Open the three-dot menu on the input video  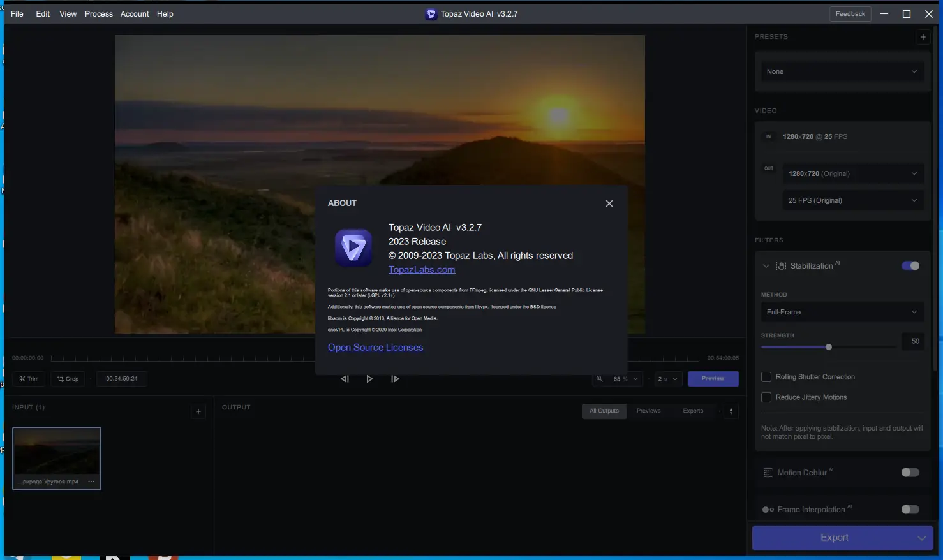91,482
